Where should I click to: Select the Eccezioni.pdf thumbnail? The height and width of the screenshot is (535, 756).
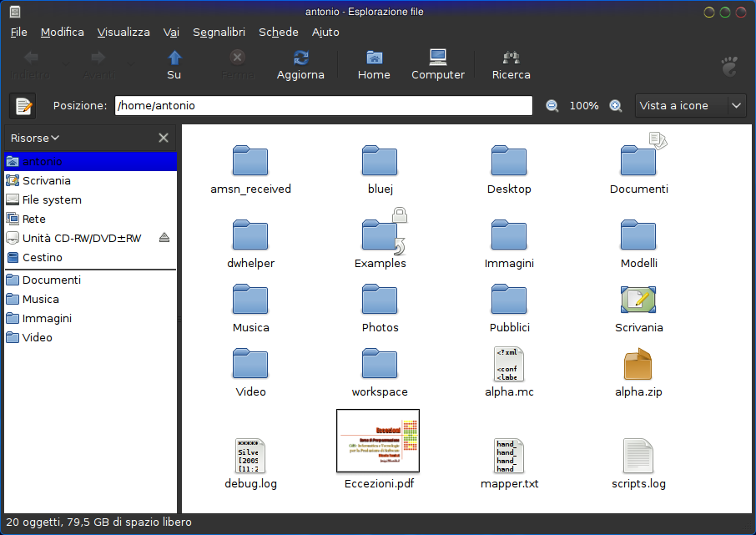tap(377, 441)
